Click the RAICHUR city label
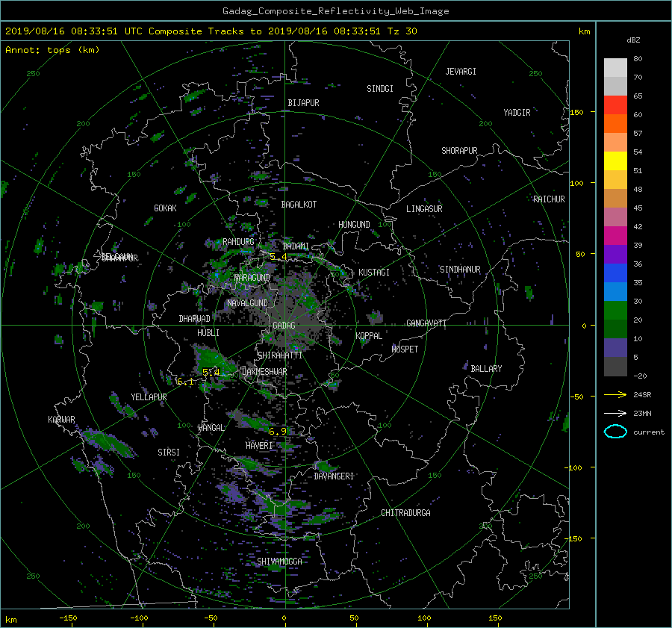This screenshot has width=672, height=628. 549,199
